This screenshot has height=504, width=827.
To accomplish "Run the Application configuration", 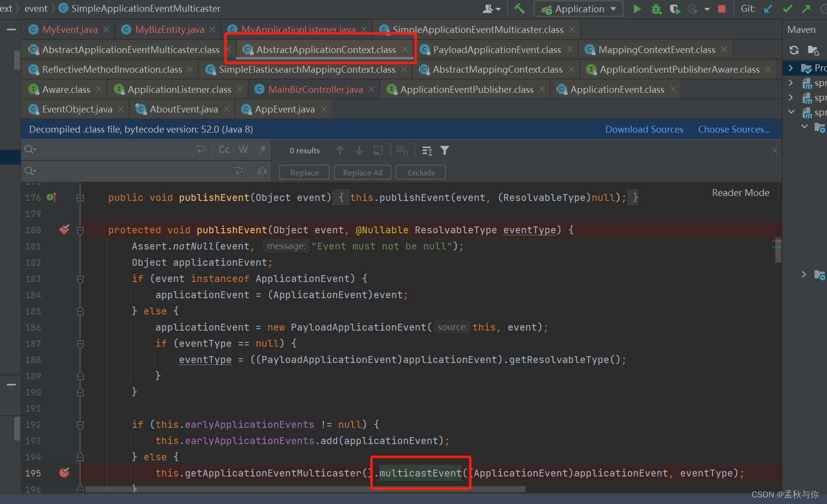I will [637, 8].
